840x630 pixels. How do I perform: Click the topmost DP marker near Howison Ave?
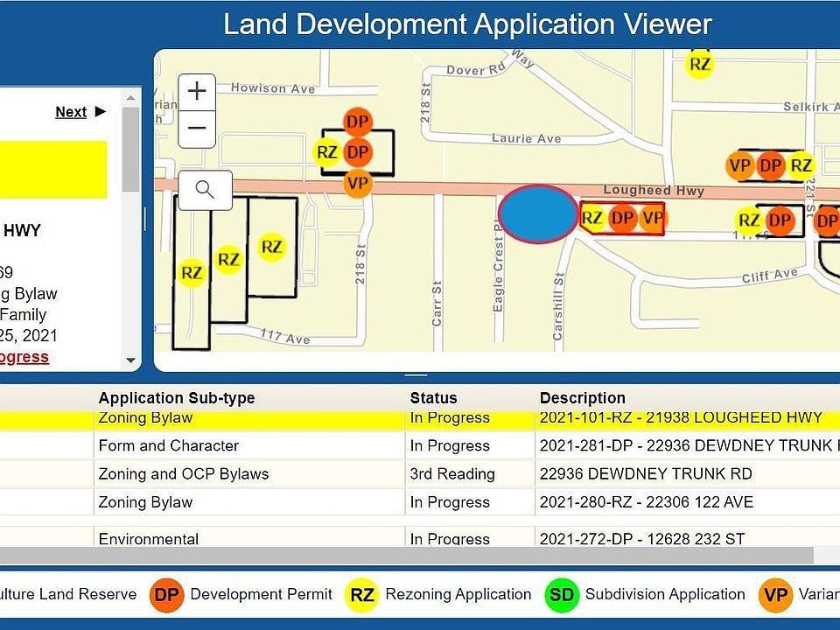357,122
